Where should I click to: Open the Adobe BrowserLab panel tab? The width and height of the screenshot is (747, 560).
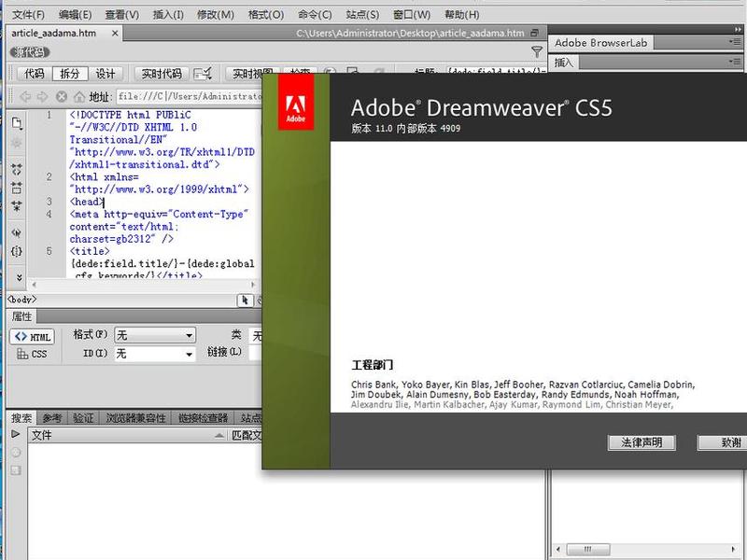pos(600,43)
